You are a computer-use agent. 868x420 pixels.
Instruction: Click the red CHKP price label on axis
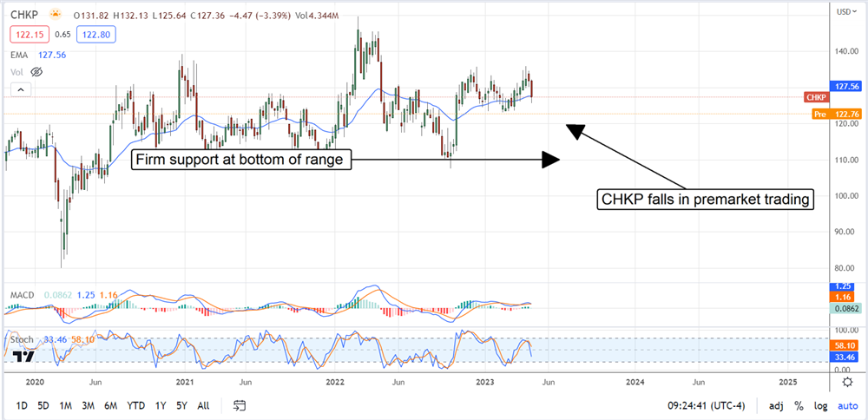(x=817, y=97)
